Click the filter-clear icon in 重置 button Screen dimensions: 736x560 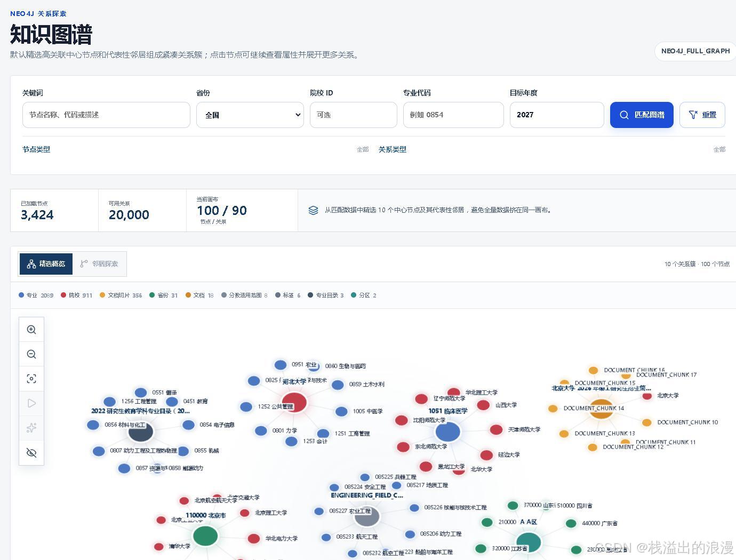(x=693, y=115)
